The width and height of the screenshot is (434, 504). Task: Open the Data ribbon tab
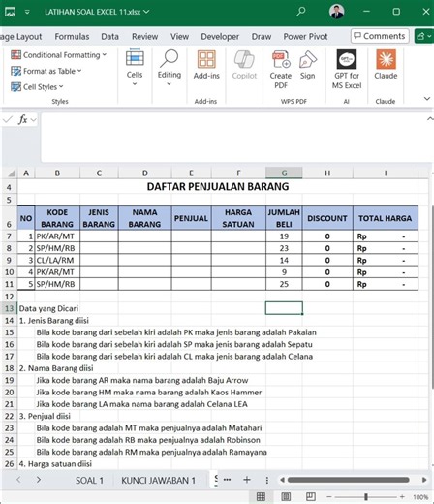click(x=109, y=36)
